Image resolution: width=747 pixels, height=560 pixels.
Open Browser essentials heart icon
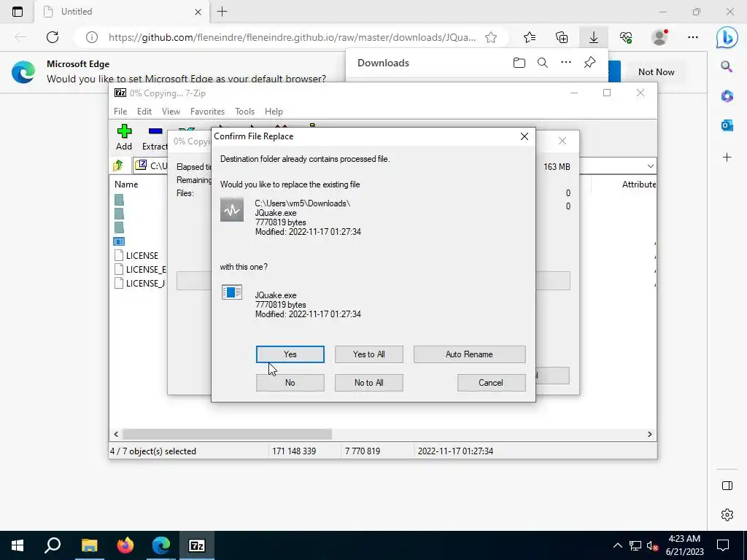tap(626, 37)
